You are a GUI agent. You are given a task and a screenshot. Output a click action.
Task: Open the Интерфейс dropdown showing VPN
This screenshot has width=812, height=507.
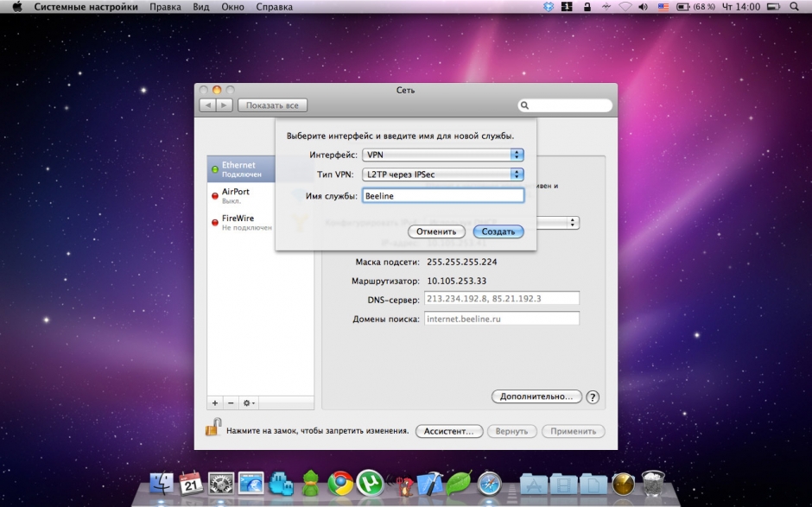coord(443,155)
